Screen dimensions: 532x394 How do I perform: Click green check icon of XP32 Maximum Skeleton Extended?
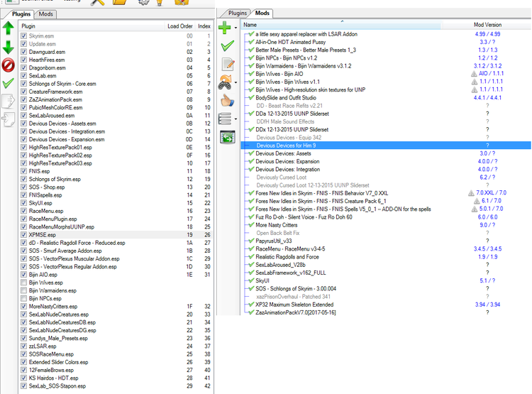pos(251,305)
